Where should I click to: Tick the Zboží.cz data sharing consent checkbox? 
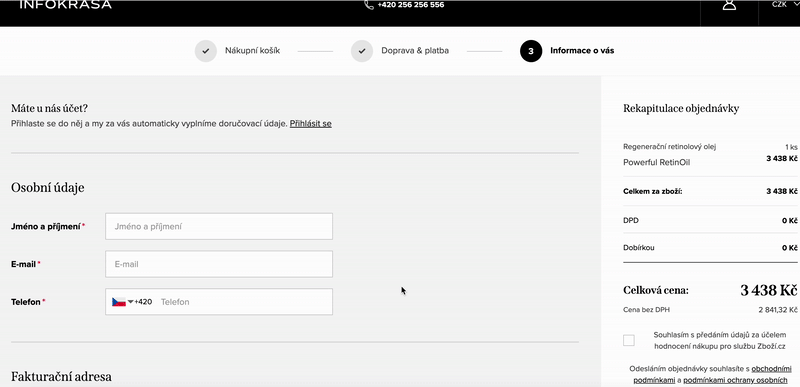coord(629,340)
